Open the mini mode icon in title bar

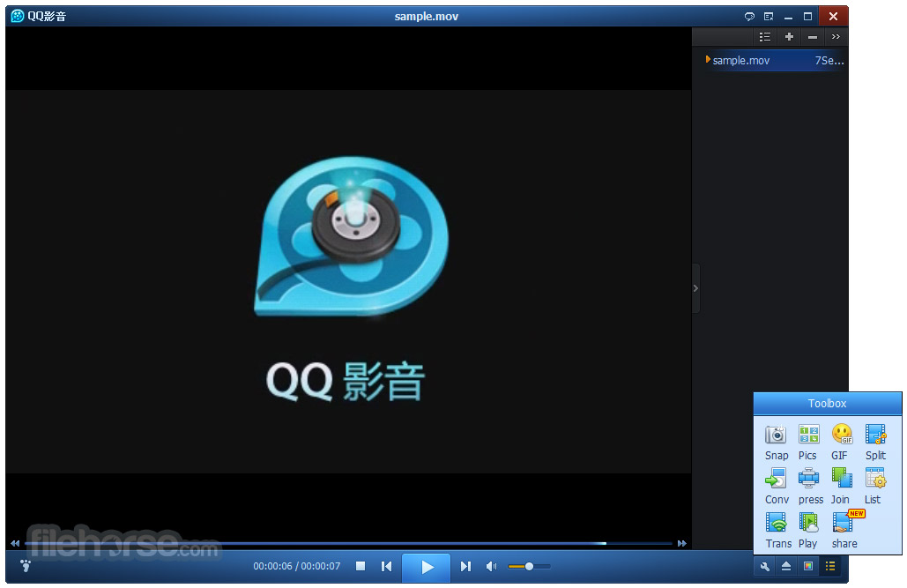(x=769, y=16)
